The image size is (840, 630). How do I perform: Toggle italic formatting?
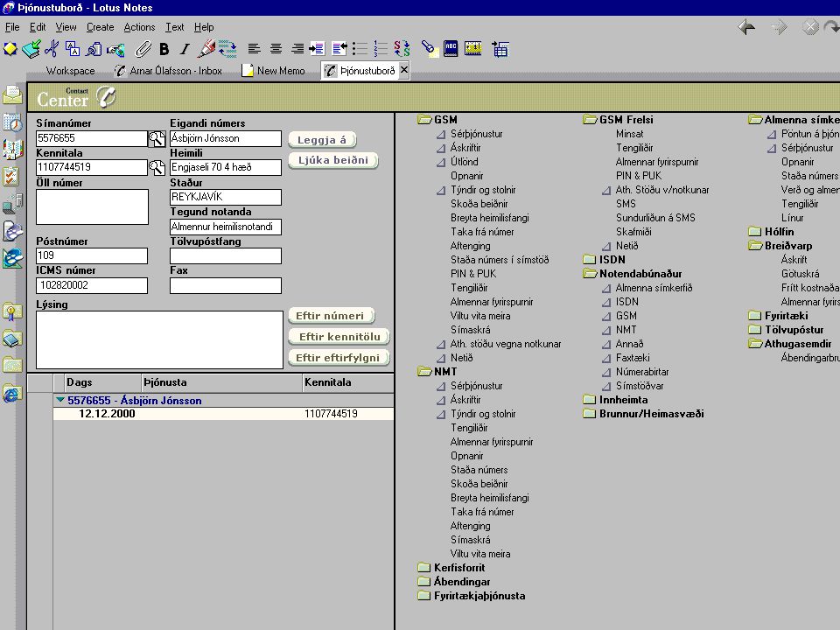click(x=185, y=49)
